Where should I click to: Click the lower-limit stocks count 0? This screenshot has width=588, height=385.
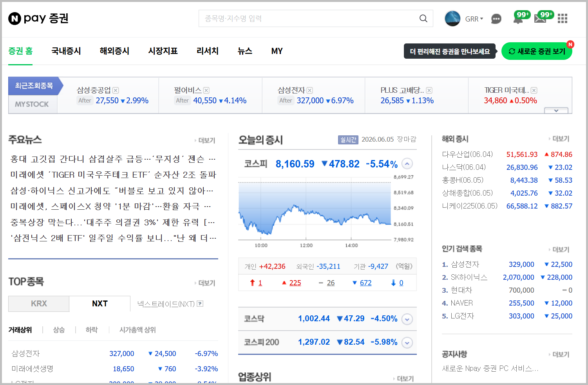point(401,283)
